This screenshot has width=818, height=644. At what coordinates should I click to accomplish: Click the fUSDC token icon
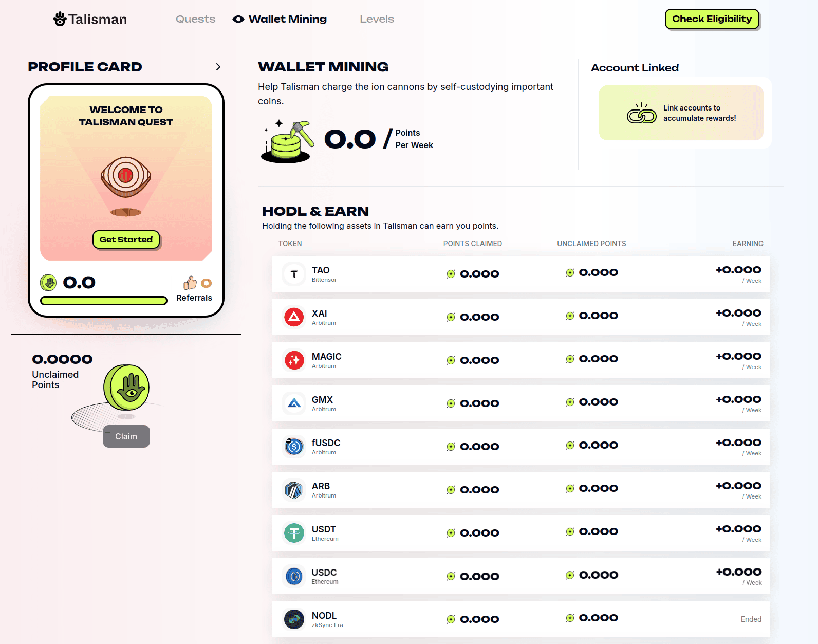click(x=294, y=447)
